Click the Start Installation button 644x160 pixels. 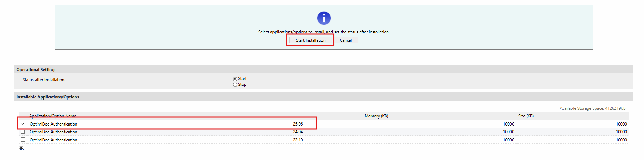[311, 40]
